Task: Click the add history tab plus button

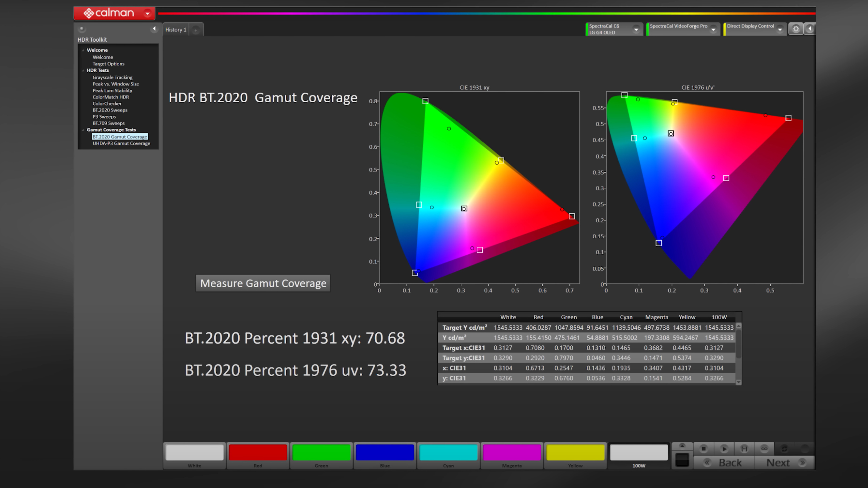Action: 196,29
